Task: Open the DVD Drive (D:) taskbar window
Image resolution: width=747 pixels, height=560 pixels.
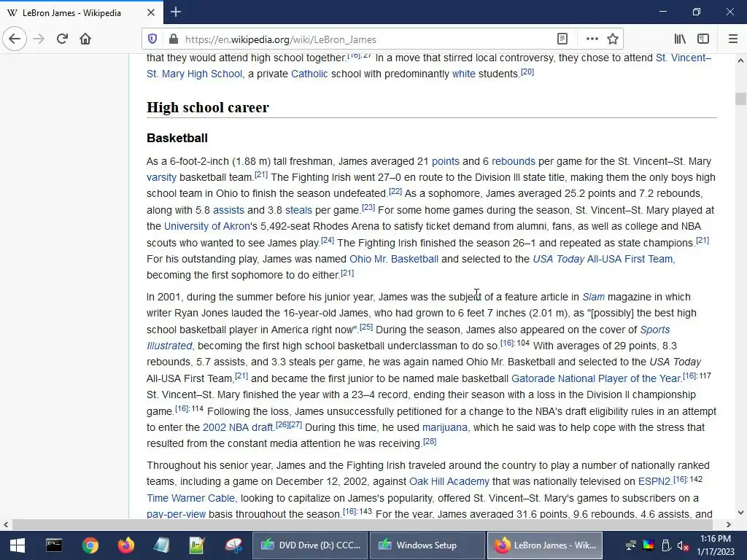Action: (309, 545)
